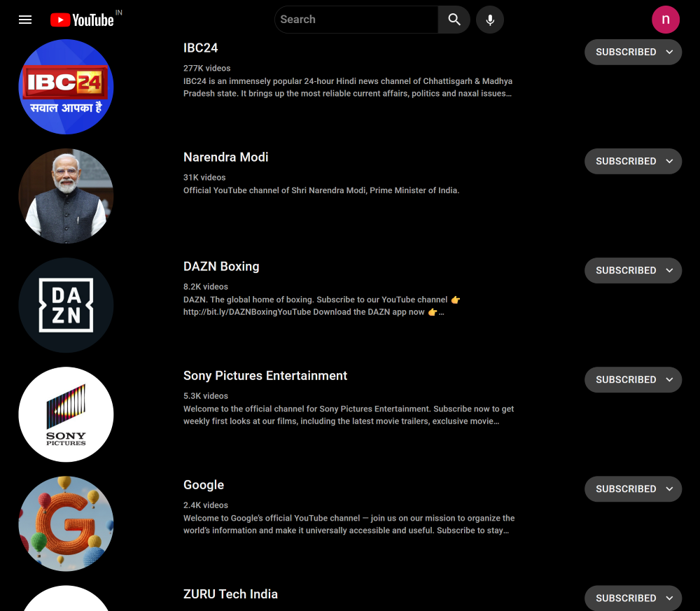The image size is (700, 611).
Task: Expand Narendra Modi Subscribed dropdown
Action: [x=633, y=161]
